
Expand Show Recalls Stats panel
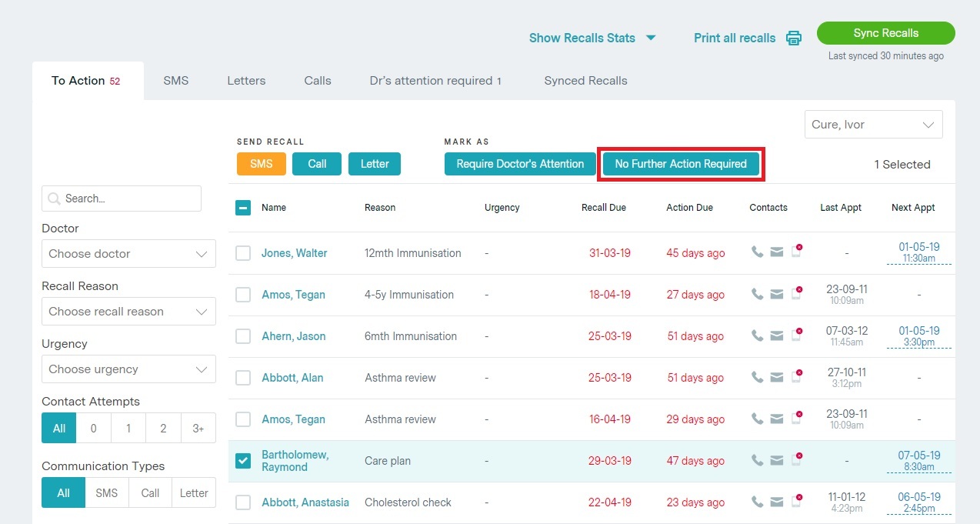(592, 38)
